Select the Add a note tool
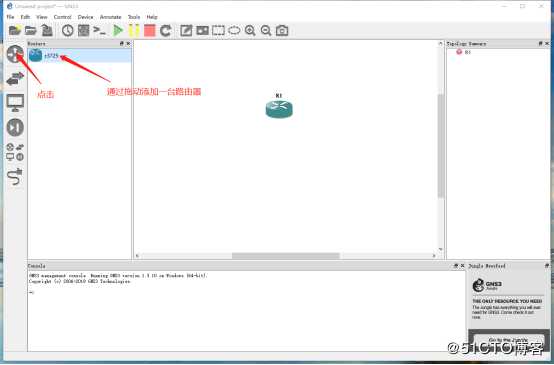 pyautogui.click(x=186, y=30)
